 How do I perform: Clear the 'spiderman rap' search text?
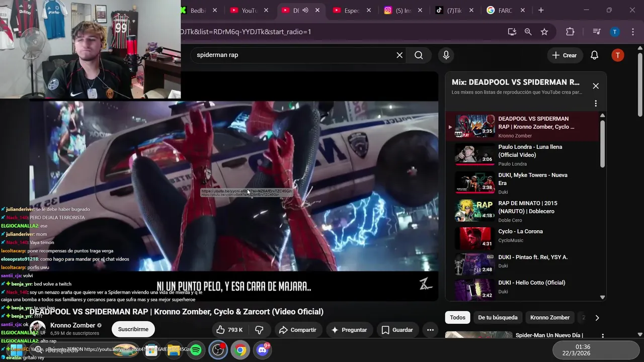coord(399,55)
